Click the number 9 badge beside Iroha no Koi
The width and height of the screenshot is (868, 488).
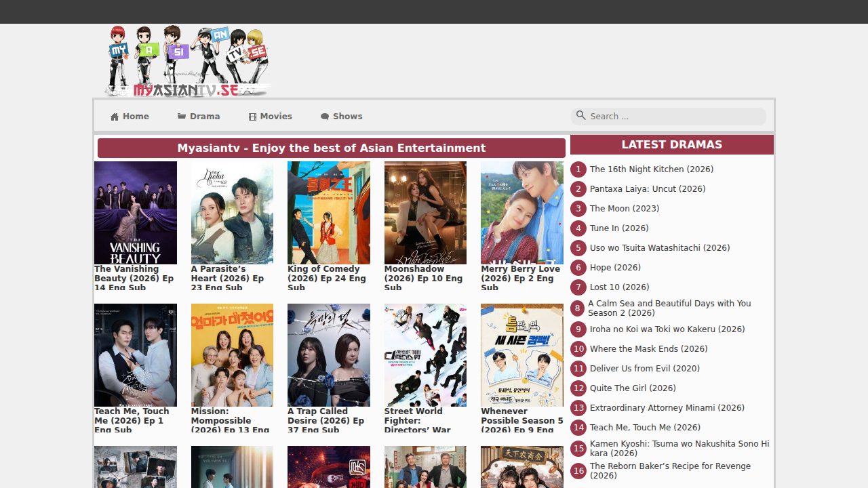pos(578,329)
